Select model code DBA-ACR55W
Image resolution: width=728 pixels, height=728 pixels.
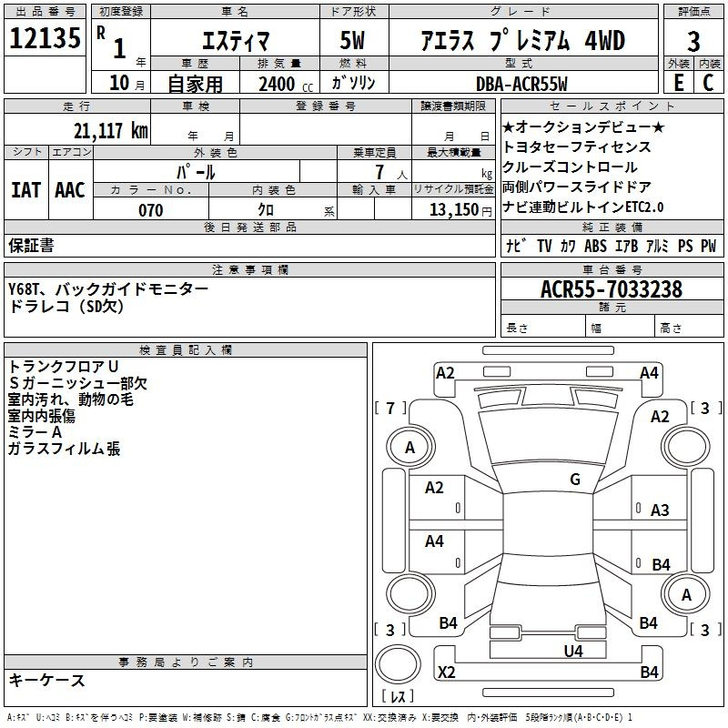[521, 84]
